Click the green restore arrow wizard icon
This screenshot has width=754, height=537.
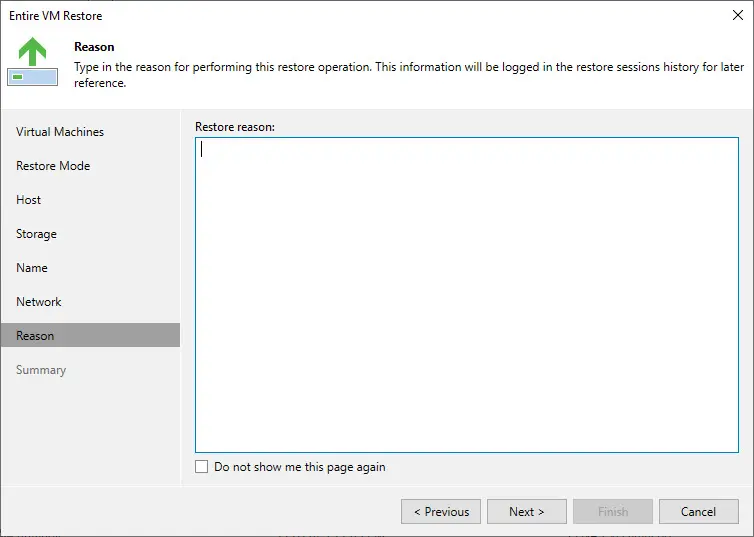33,61
